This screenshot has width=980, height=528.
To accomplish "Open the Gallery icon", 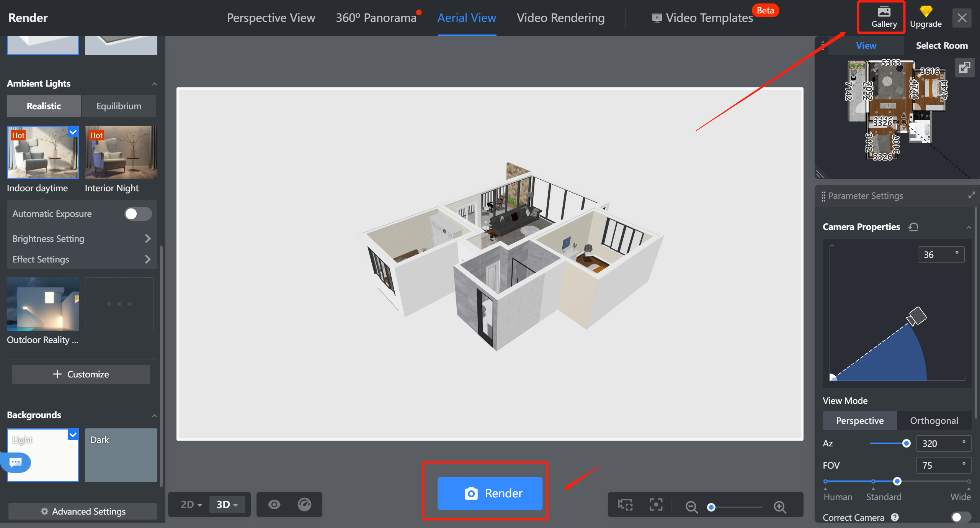I will [884, 17].
